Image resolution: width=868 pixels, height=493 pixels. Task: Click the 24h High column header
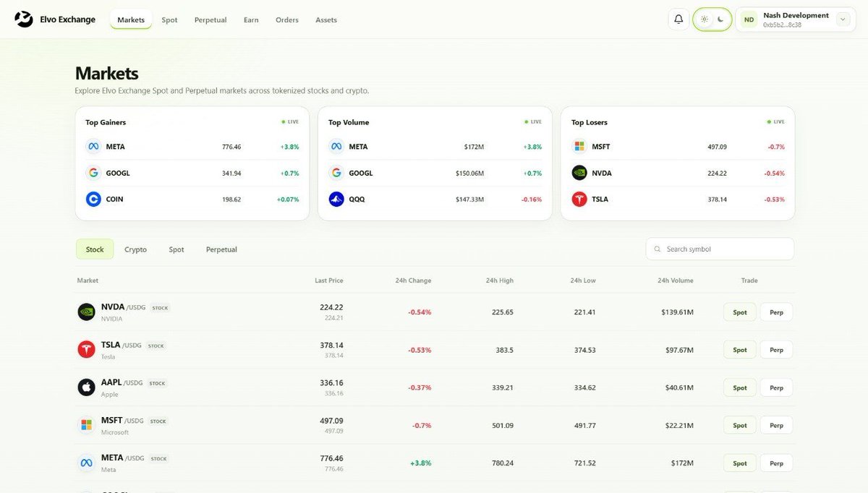coord(500,280)
